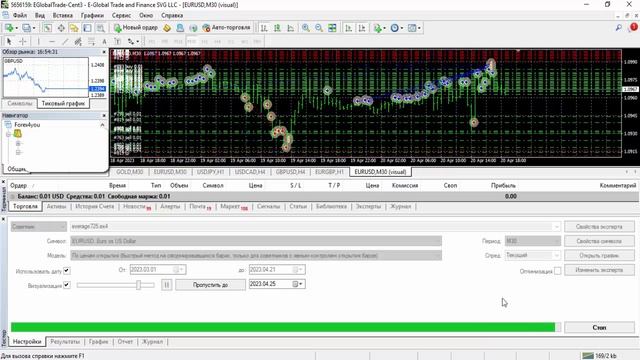Open the chart templates dropdown arrow
This screenshot has height=360, width=640.
pos(420,28)
